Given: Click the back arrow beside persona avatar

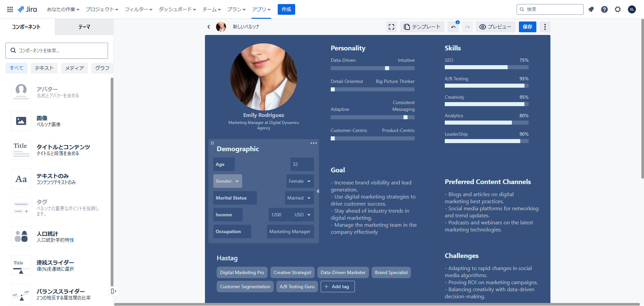Looking at the screenshot, I should click(x=209, y=27).
